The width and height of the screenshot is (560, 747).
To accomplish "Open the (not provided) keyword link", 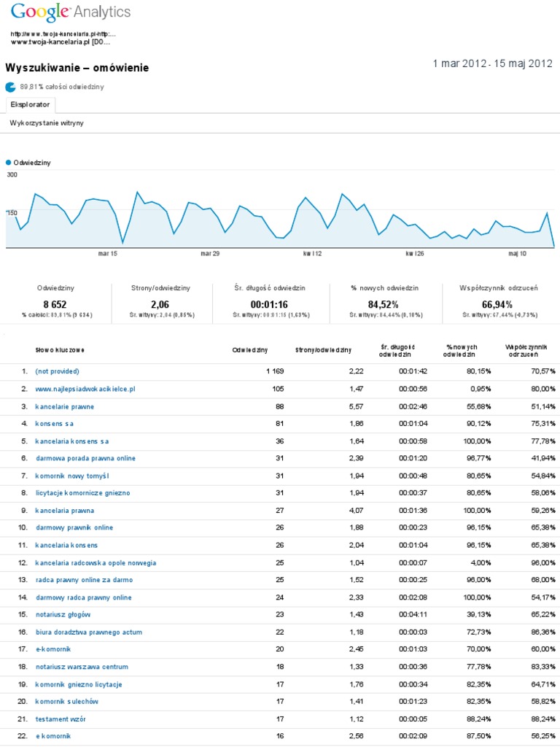I will 57,371.
